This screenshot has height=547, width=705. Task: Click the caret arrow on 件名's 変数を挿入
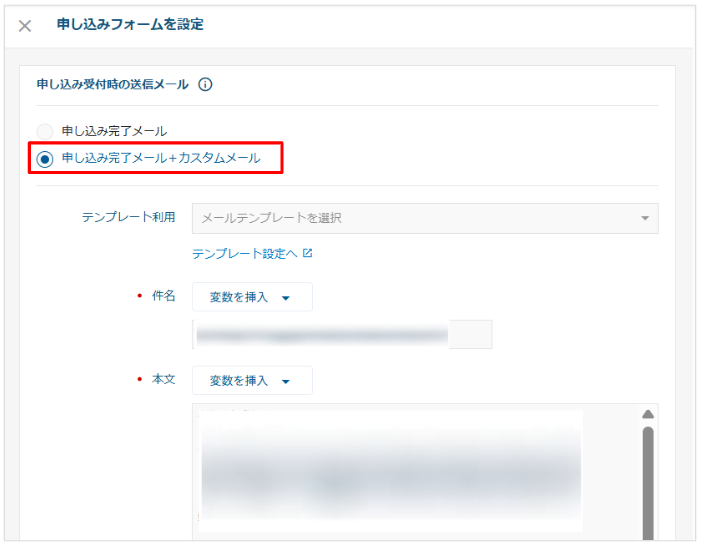point(285,298)
